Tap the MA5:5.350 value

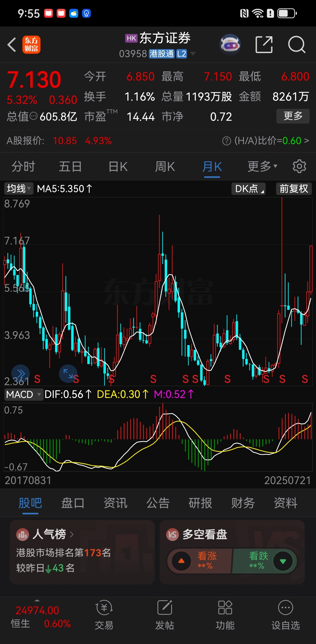click(x=64, y=189)
